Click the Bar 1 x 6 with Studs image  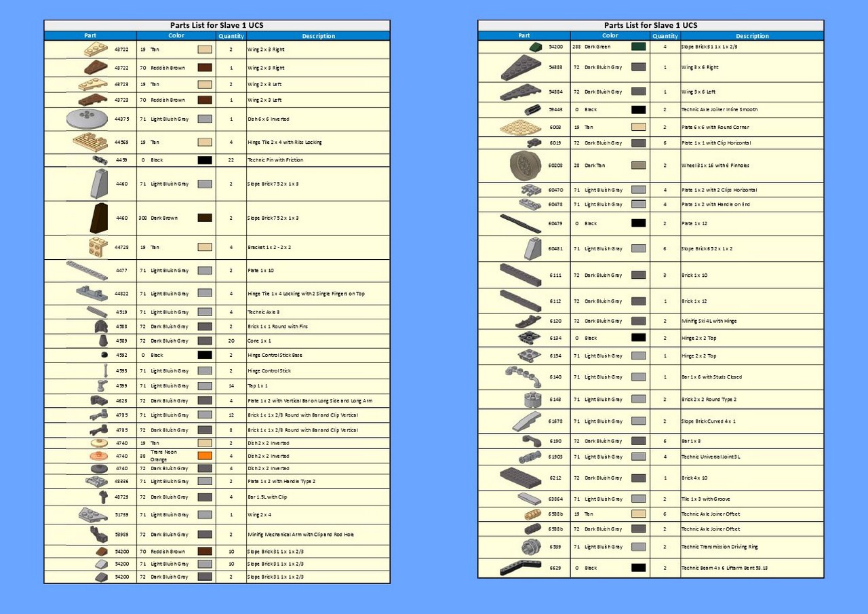point(524,377)
